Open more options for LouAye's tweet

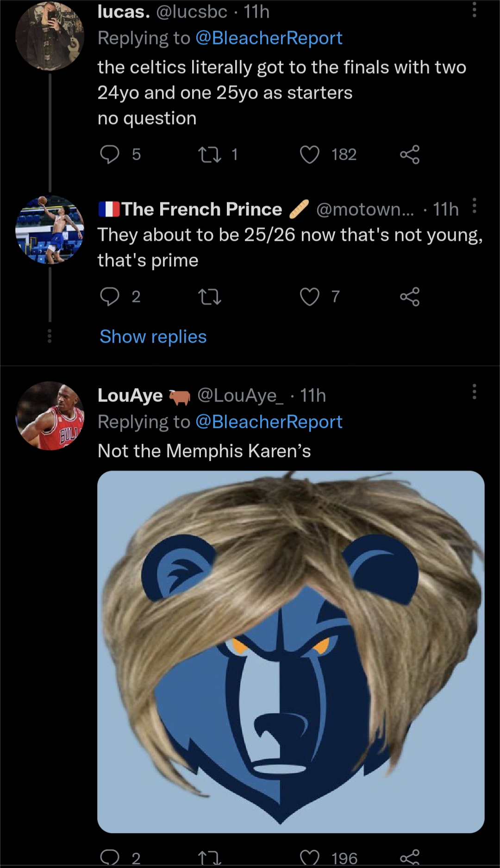pos(474,392)
